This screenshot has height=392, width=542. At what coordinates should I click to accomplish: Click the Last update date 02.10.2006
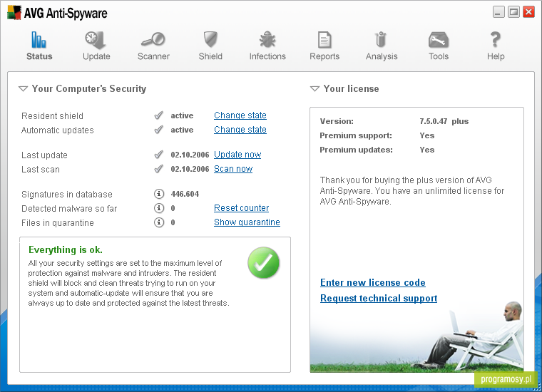(190, 155)
